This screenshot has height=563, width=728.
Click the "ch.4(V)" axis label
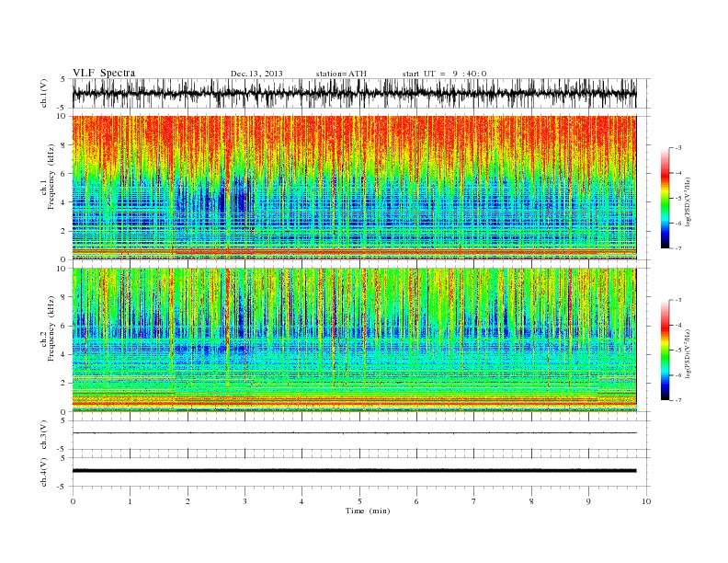tap(44, 472)
